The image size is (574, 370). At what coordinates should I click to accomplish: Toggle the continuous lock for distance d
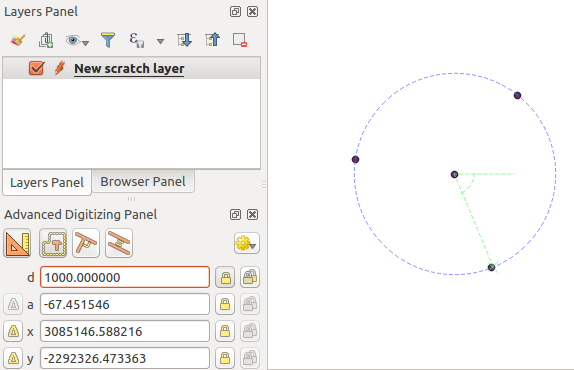pos(250,277)
